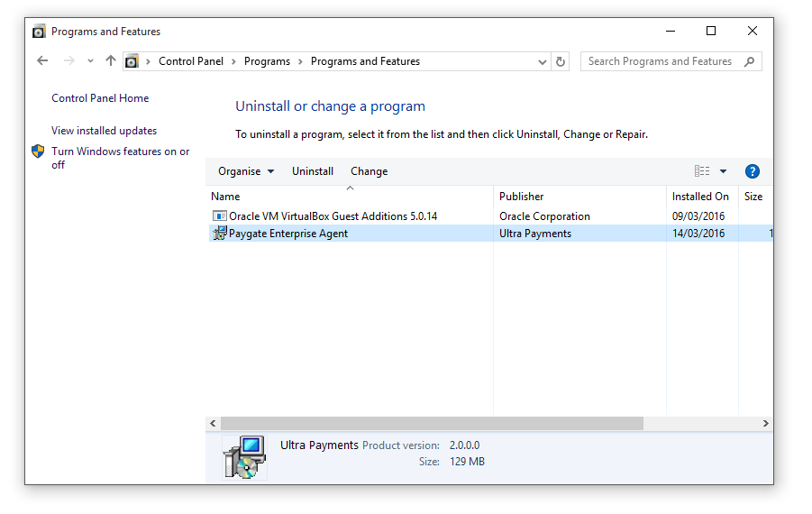The width and height of the screenshot is (812, 514).
Task: Expand the address bar history dropdown
Action: 542,61
